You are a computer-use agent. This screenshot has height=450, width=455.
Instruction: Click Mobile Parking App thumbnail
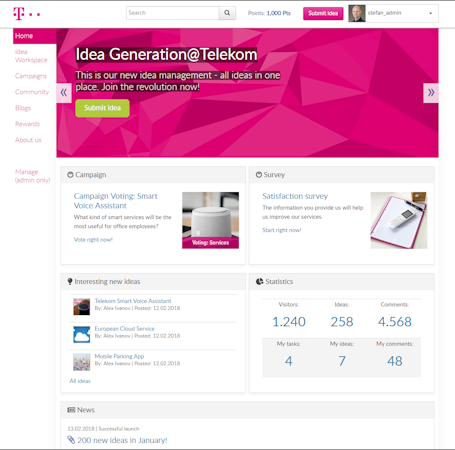coord(82,362)
